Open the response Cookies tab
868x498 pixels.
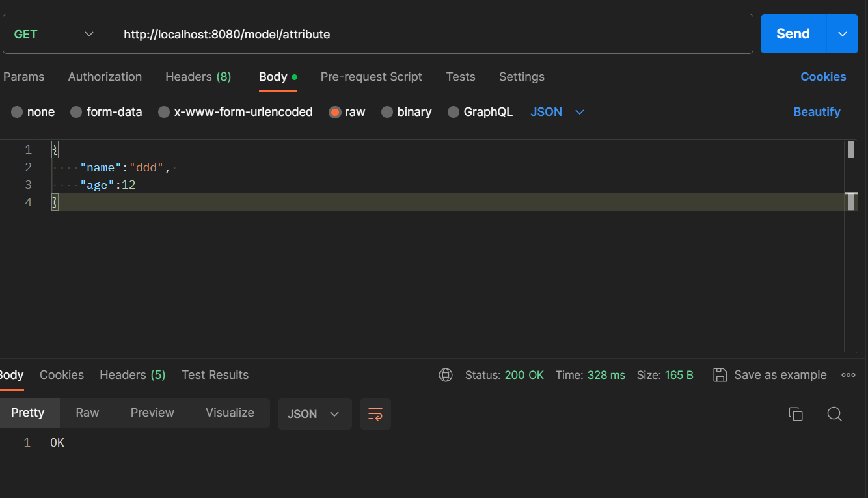[x=62, y=375]
